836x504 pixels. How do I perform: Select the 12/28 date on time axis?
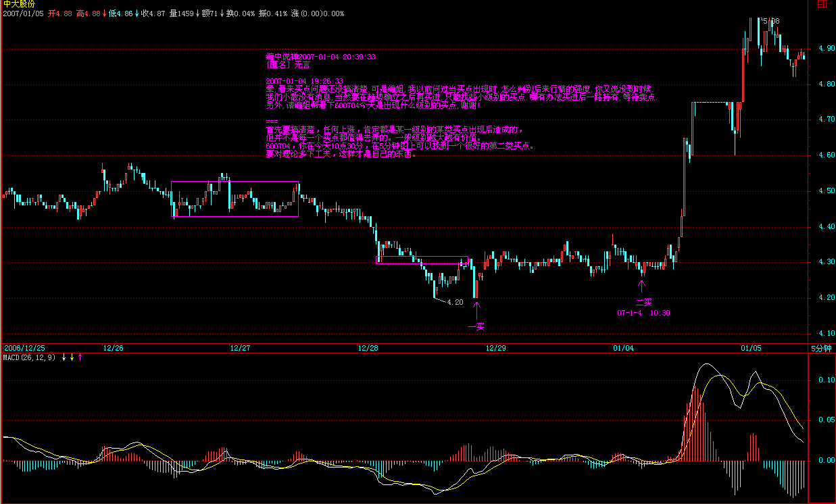pos(368,348)
